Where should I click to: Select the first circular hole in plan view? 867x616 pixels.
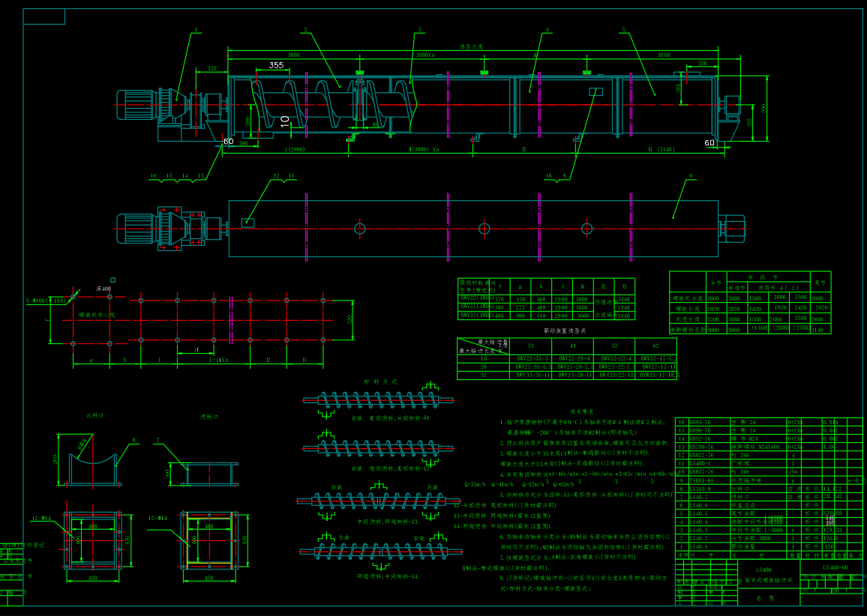coord(360,228)
